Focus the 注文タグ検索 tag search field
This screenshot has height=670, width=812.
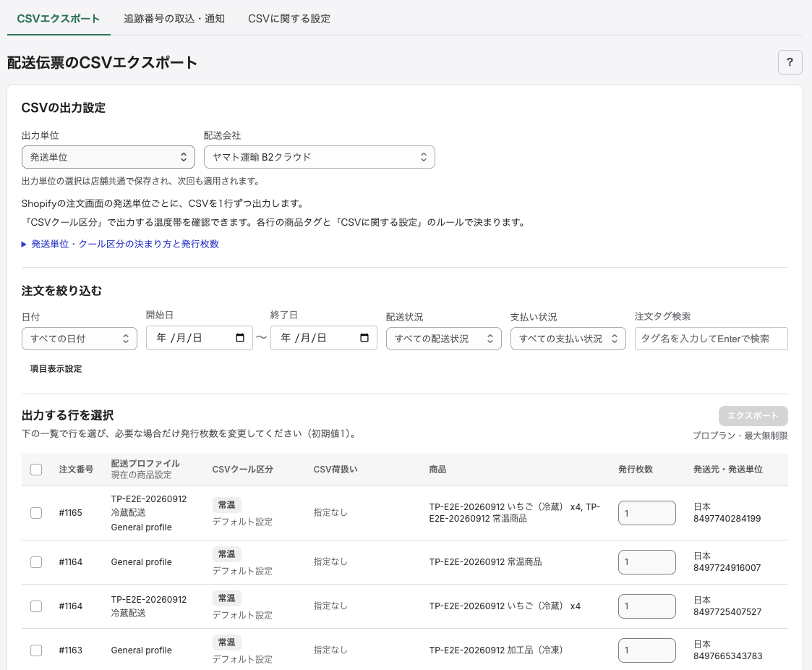click(711, 339)
